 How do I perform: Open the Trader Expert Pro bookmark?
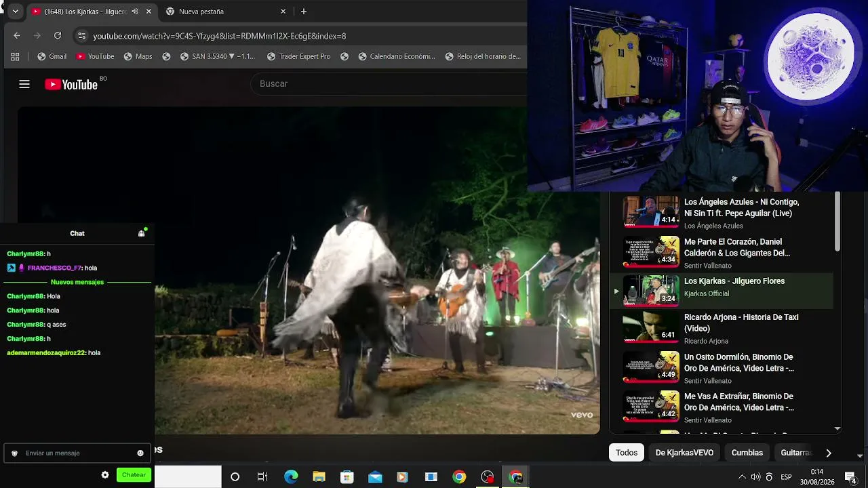coord(298,56)
